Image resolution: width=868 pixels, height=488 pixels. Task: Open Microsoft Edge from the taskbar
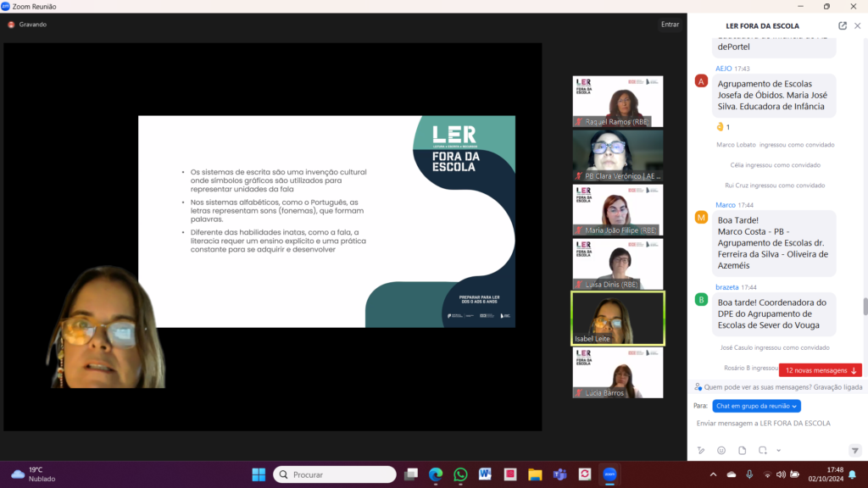tap(436, 474)
